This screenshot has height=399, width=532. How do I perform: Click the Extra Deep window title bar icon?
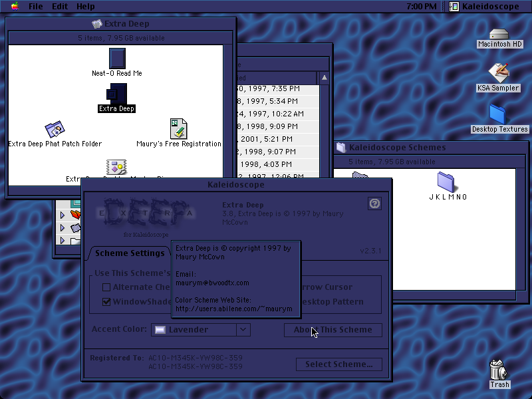pos(97,24)
